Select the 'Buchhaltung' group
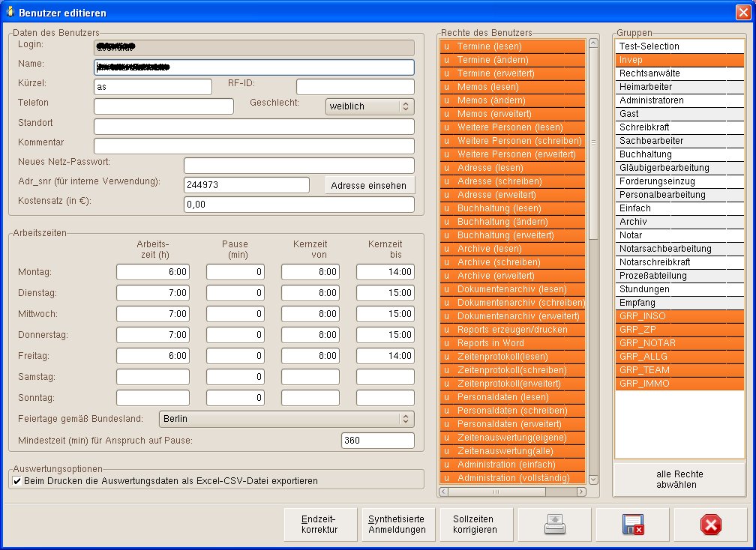Image resolution: width=756 pixels, height=550 pixels. pyautogui.click(x=679, y=154)
